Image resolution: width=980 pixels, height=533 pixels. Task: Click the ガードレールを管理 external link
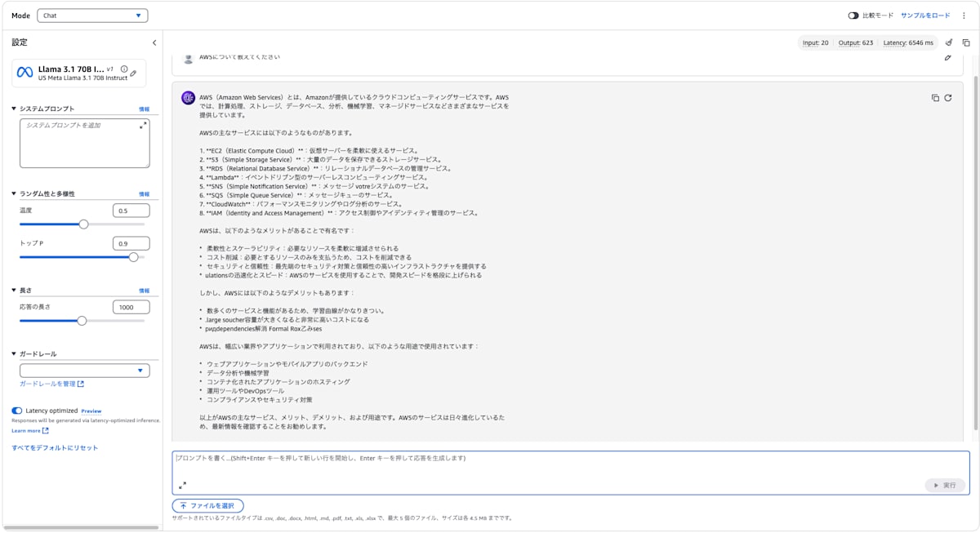click(51, 384)
